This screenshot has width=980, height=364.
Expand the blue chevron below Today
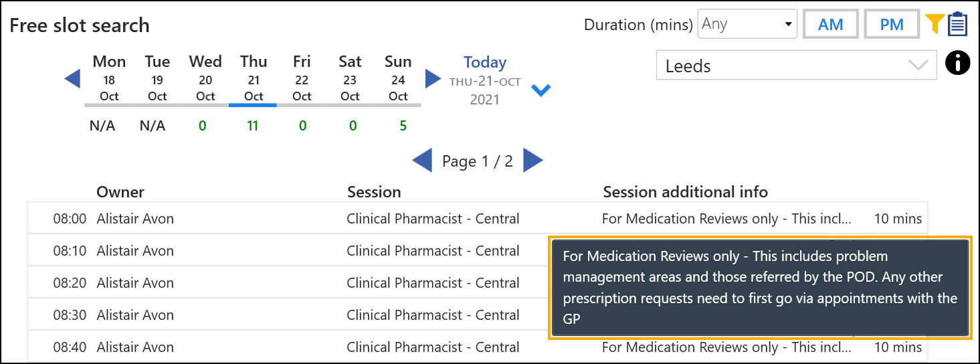[x=541, y=90]
